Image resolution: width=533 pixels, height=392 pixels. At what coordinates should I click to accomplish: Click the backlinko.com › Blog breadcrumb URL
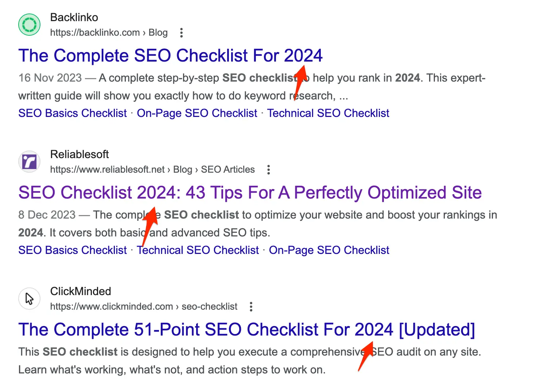109,33
